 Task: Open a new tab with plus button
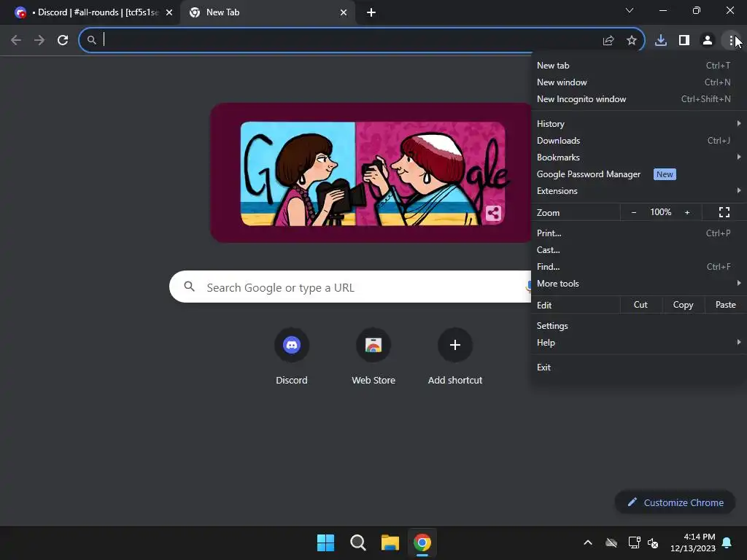click(371, 12)
